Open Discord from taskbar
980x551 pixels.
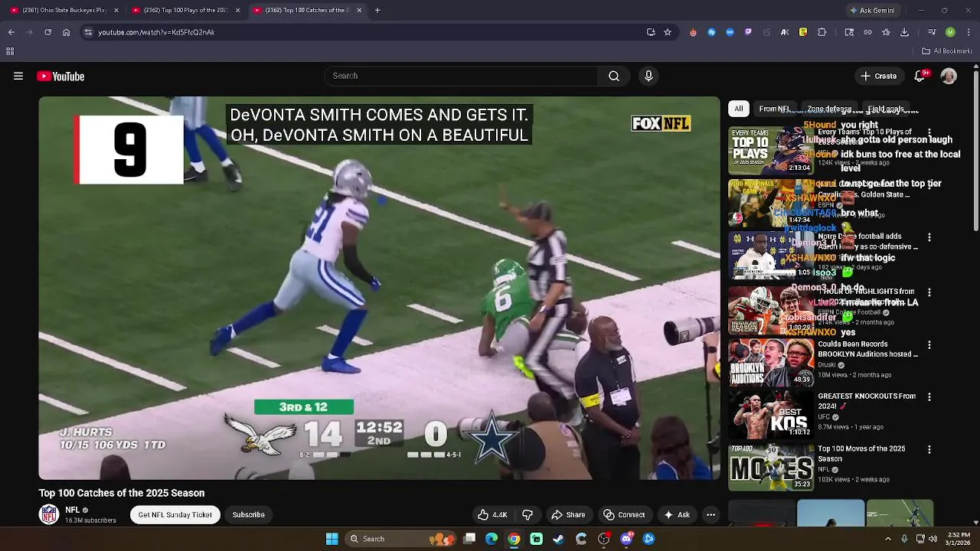(626, 539)
